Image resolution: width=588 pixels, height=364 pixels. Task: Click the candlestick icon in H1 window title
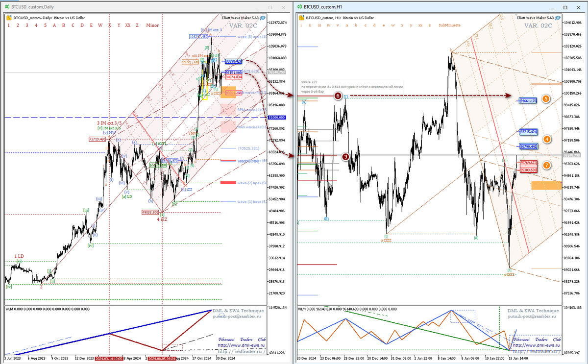click(299, 7)
